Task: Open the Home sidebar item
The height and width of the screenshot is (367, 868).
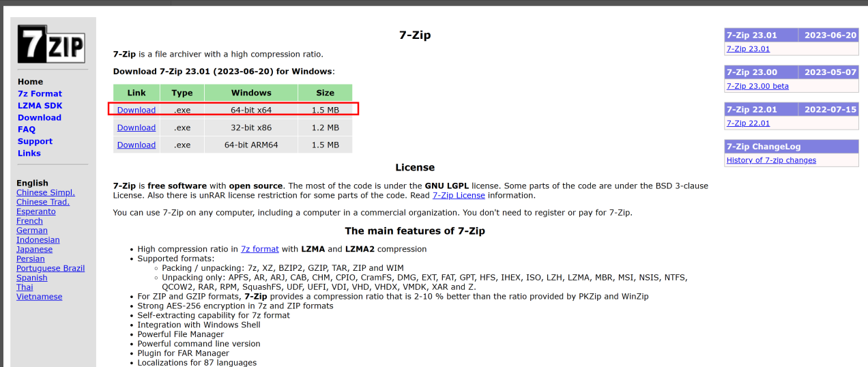Action: pos(30,82)
